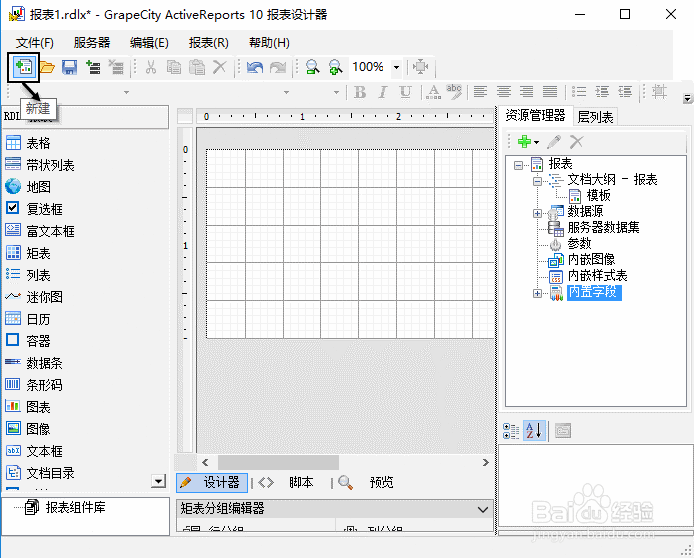Redo the last action

coord(278,67)
